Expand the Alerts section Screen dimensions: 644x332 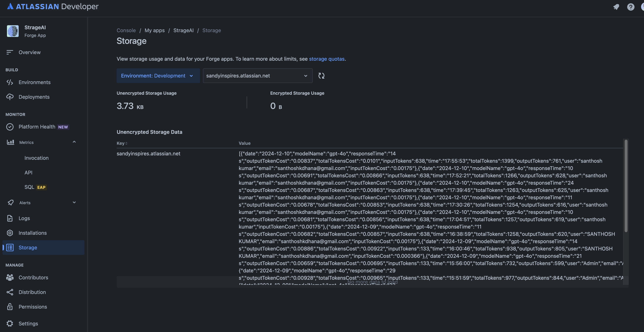pos(74,203)
